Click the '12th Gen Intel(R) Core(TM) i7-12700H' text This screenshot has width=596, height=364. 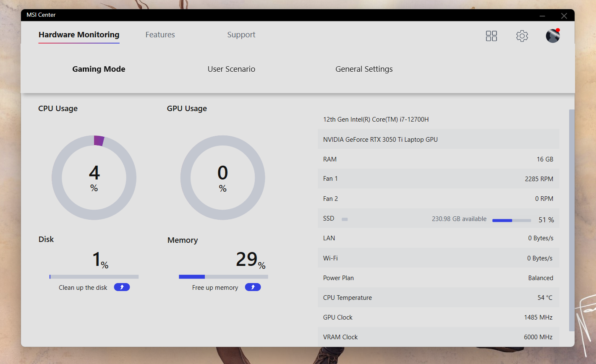click(376, 120)
